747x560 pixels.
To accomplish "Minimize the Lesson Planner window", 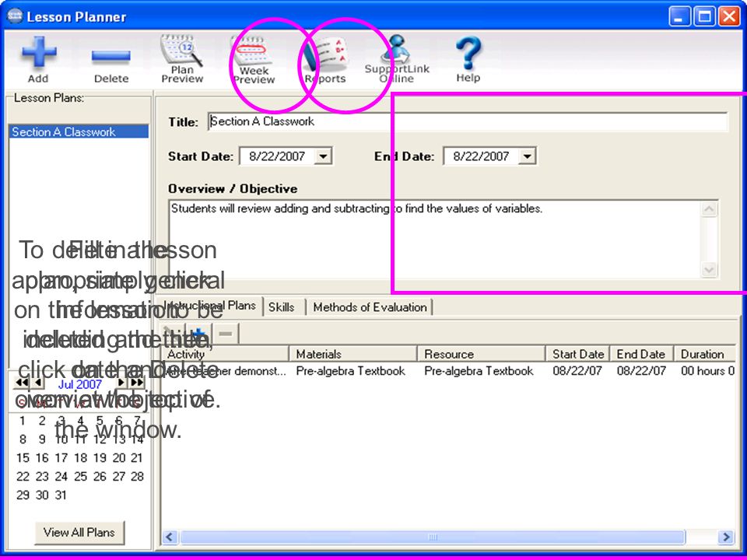I will coord(679,16).
